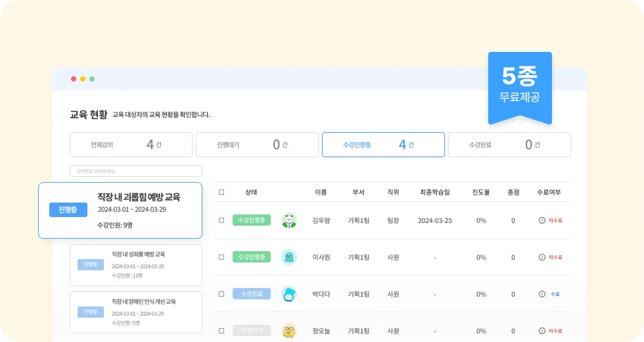This screenshot has width=644, height=342.
Task: Open 직장 내 괴롭힘 예방 교육 course card
Action: pyautogui.click(x=120, y=210)
